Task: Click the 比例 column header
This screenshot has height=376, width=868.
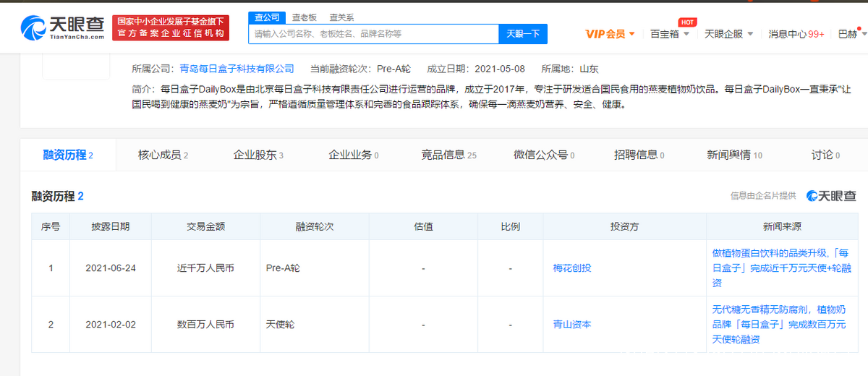Action: point(511,226)
